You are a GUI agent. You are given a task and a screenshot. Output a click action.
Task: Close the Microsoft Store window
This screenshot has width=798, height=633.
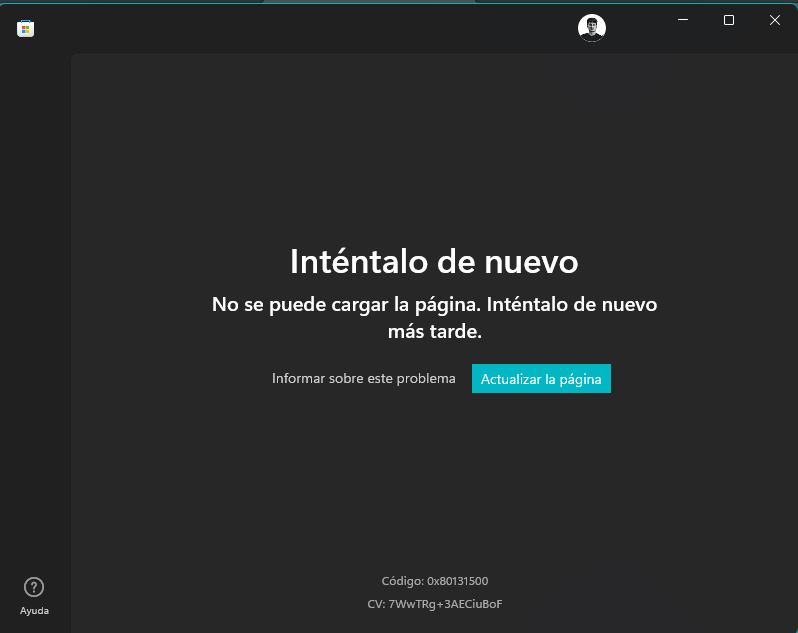coord(775,20)
